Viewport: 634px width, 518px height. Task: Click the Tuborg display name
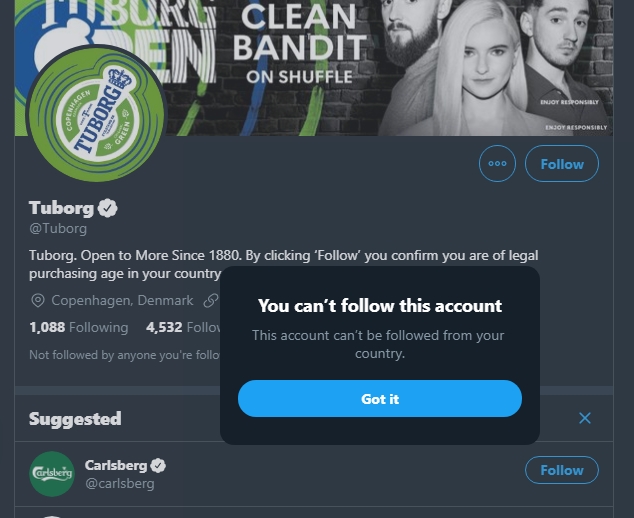(61, 208)
